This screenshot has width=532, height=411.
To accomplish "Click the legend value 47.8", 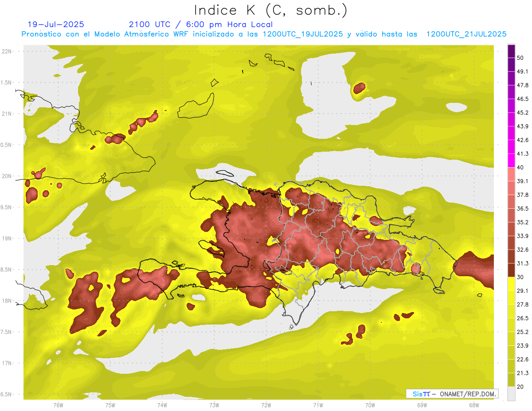I will pyautogui.click(x=522, y=85).
